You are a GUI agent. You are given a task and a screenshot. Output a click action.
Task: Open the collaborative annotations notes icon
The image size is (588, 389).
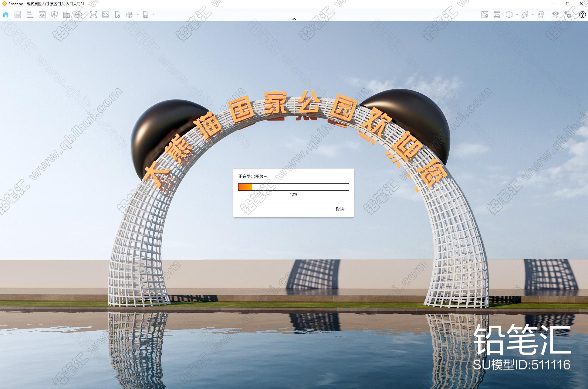click(x=18, y=15)
